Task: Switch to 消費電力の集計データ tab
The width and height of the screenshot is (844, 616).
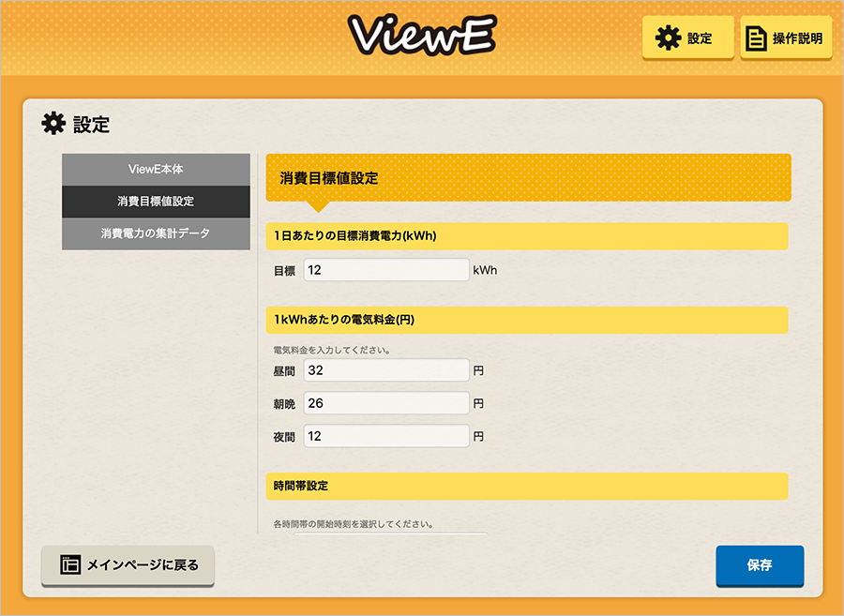Action: tap(156, 233)
